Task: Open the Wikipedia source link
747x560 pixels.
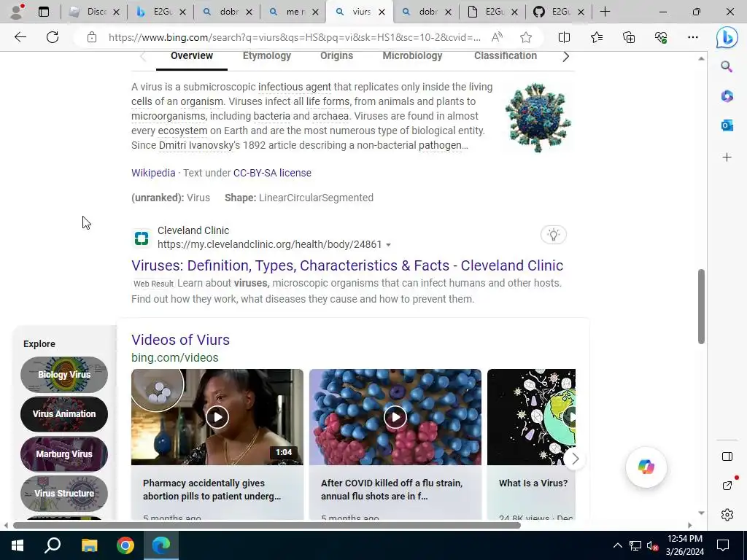Action: (153, 173)
